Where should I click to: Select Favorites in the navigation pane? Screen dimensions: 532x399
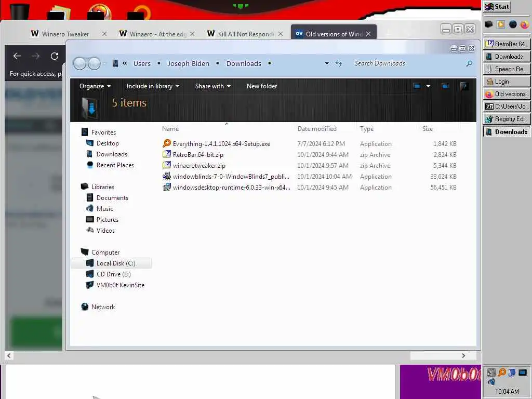click(x=103, y=132)
